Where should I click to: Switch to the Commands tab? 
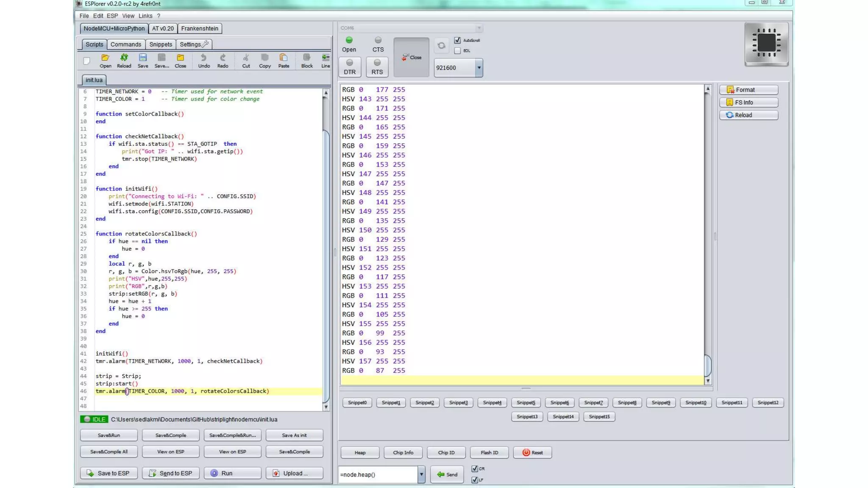tap(126, 44)
